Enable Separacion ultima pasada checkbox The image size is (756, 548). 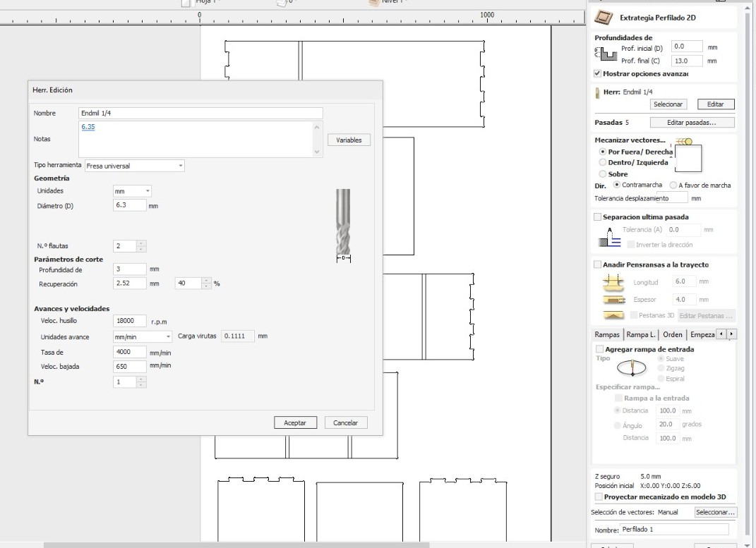(x=597, y=217)
